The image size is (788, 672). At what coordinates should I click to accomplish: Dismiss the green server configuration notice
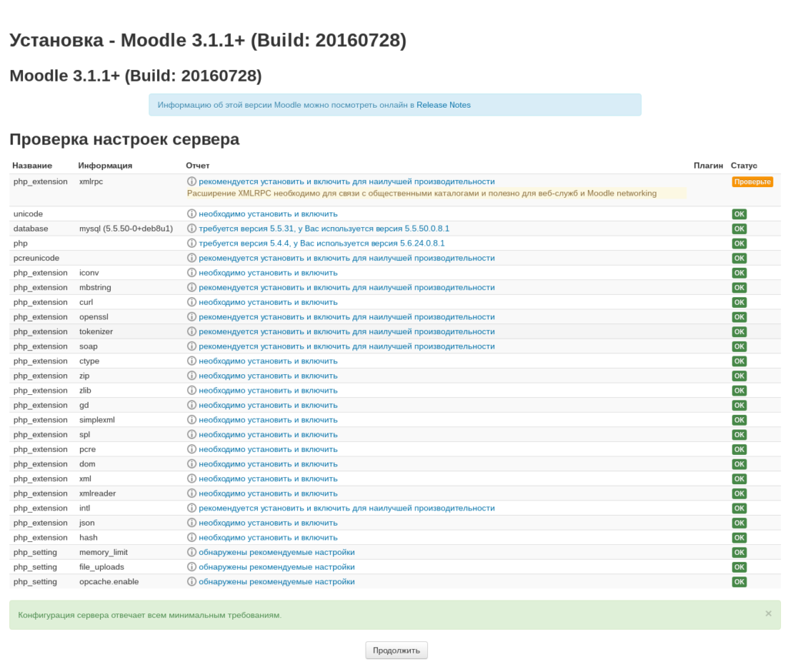tap(769, 613)
